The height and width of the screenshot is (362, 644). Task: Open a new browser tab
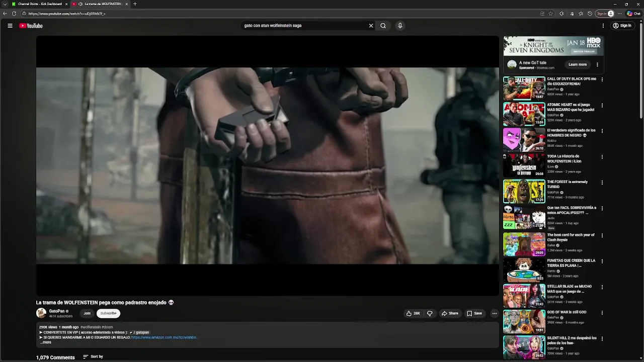point(135,4)
